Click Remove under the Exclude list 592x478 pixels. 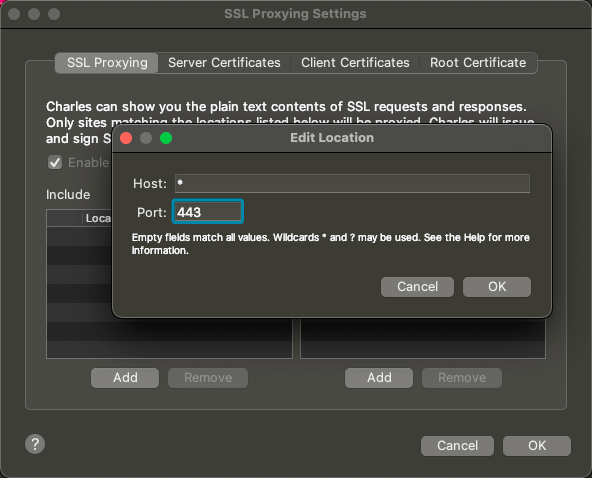click(462, 378)
